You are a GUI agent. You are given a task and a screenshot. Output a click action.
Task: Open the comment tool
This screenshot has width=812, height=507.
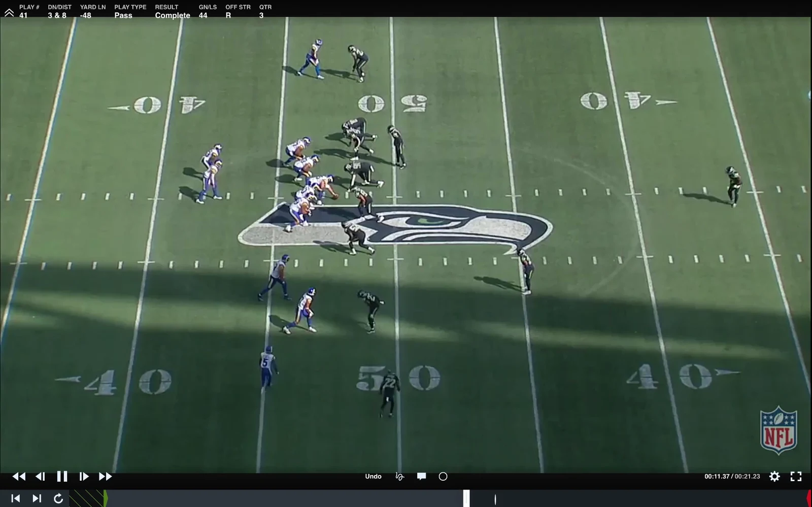[x=421, y=477]
